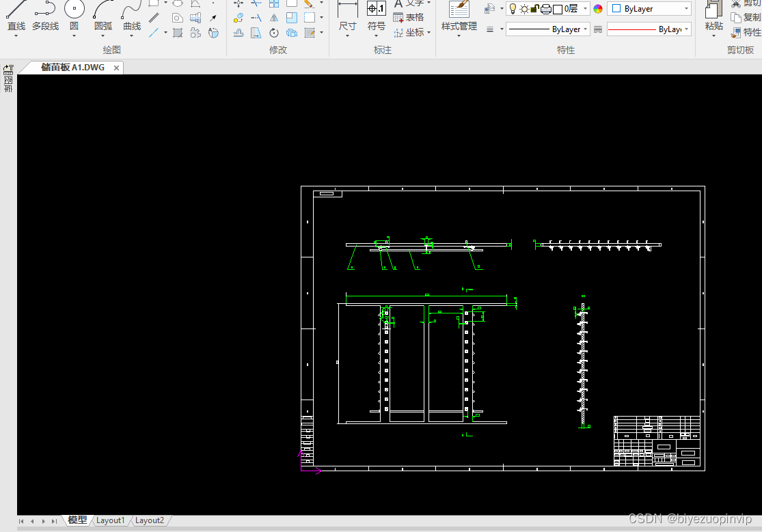762x532 pixels.
Task: Toggle the layer print plot icon
Action: click(546, 9)
